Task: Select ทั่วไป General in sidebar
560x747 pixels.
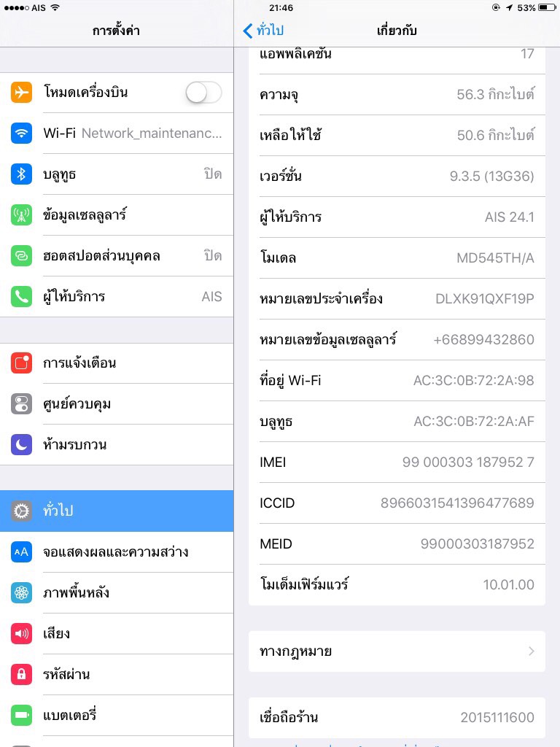Action: click(x=117, y=511)
